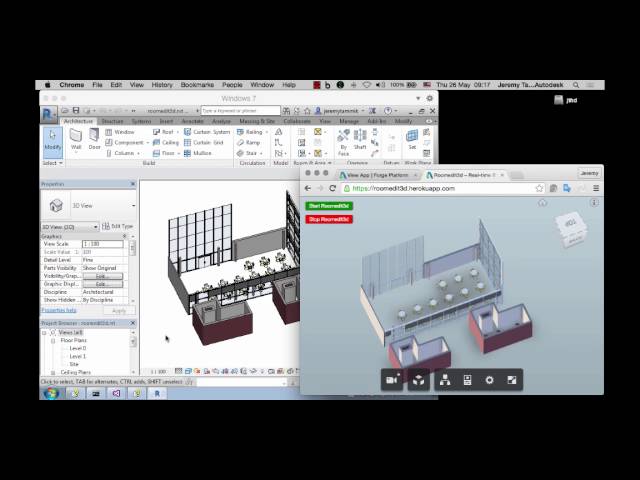640x480 pixels.
Task: Collapse the Graphics section in Properties
Action: (x=124, y=236)
